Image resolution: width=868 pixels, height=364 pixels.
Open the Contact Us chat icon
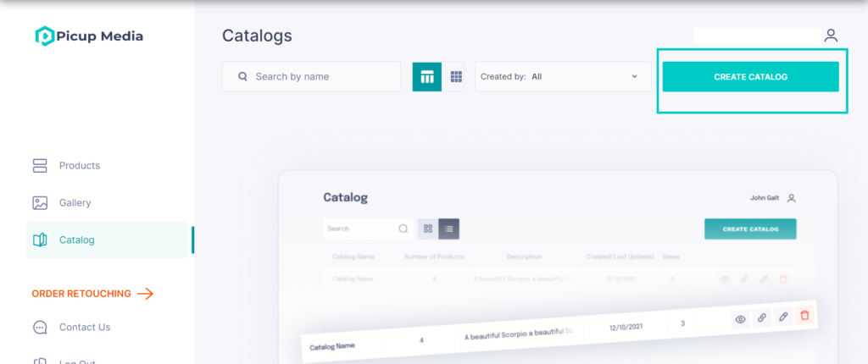(x=40, y=327)
